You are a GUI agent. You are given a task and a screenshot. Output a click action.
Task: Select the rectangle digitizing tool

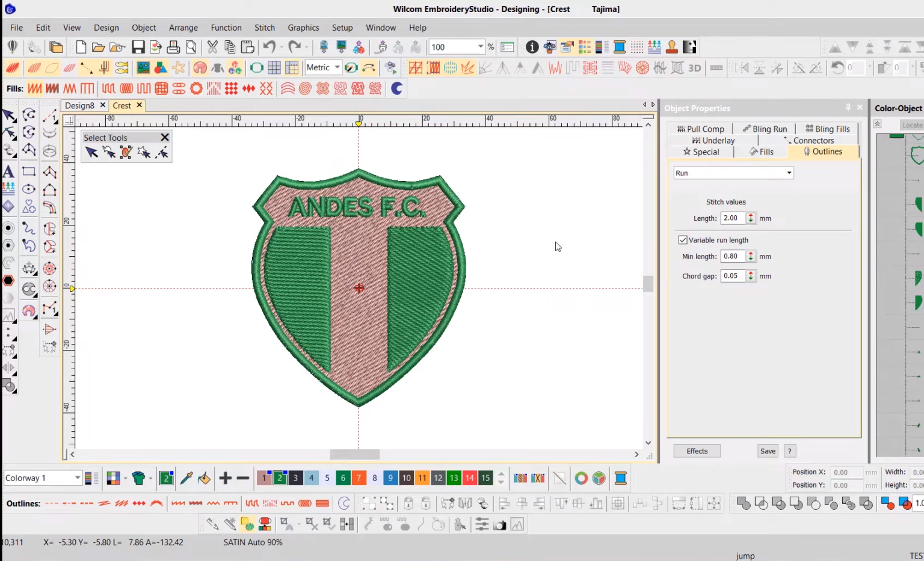coord(29,171)
